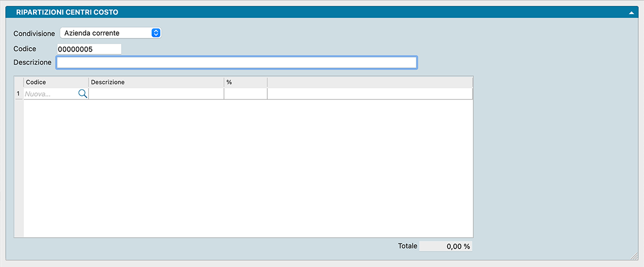The height and width of the screenshot is (267, 644).
Task: Click the Condivisione label
Action: tap(34, 34)
